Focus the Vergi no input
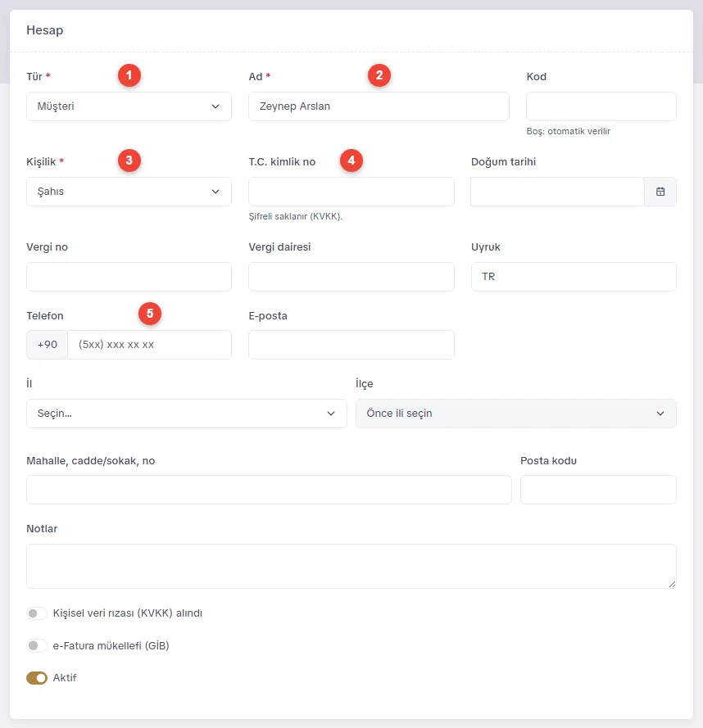Image resolution: width=703 pixels, height=728 pixels. 129,277
